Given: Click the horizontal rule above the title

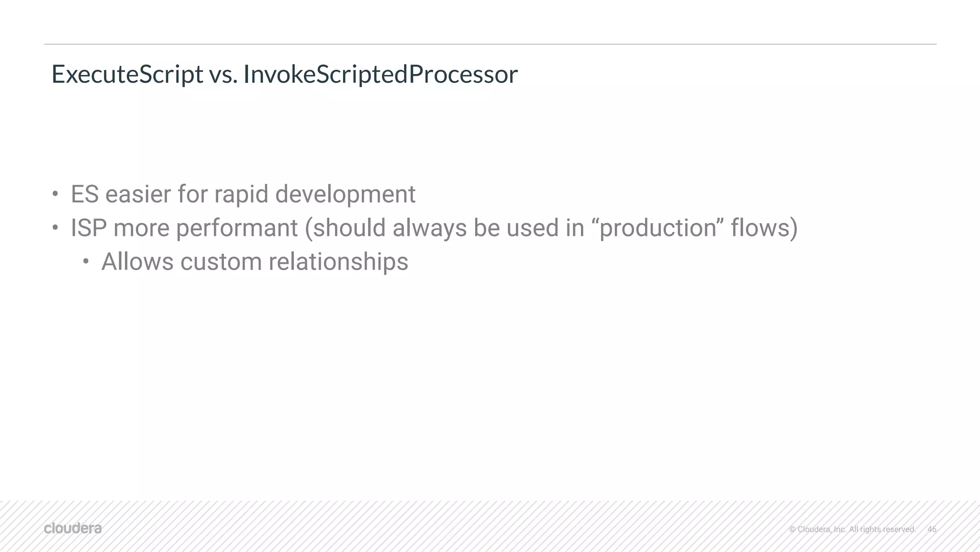Looking at the screenshot, I should (490, 44).
